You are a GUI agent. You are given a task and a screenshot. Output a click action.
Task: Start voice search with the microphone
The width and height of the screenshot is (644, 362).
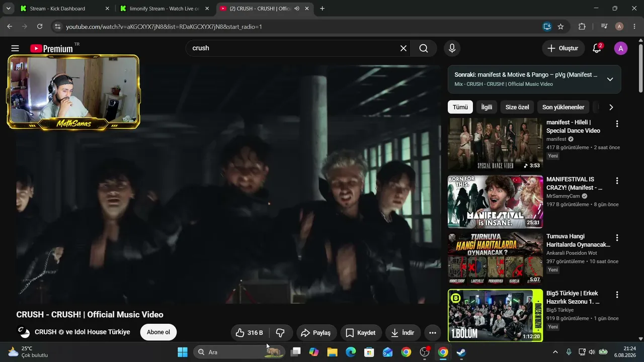tap(452, 48)
